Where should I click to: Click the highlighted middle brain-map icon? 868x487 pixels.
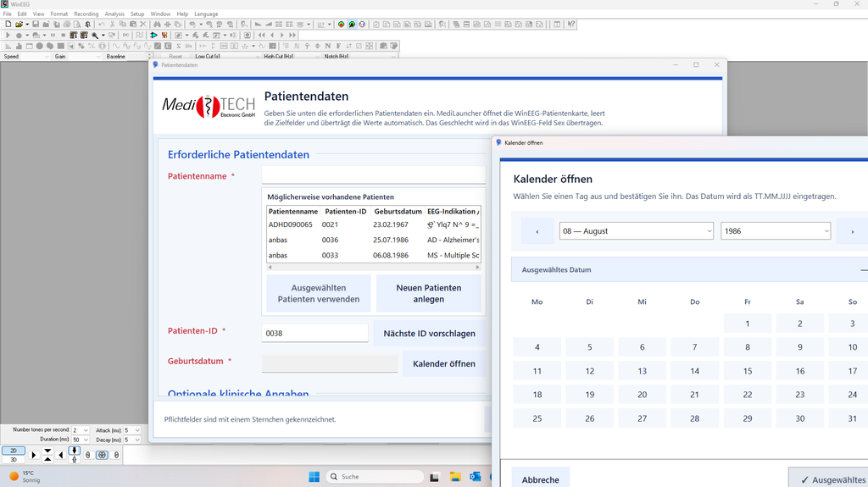pos(352,24)
